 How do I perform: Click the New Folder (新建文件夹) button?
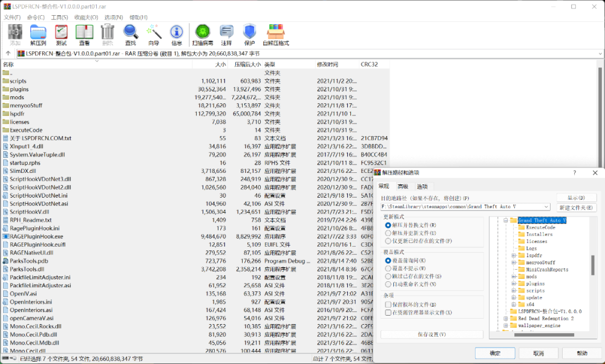point(577,207)
